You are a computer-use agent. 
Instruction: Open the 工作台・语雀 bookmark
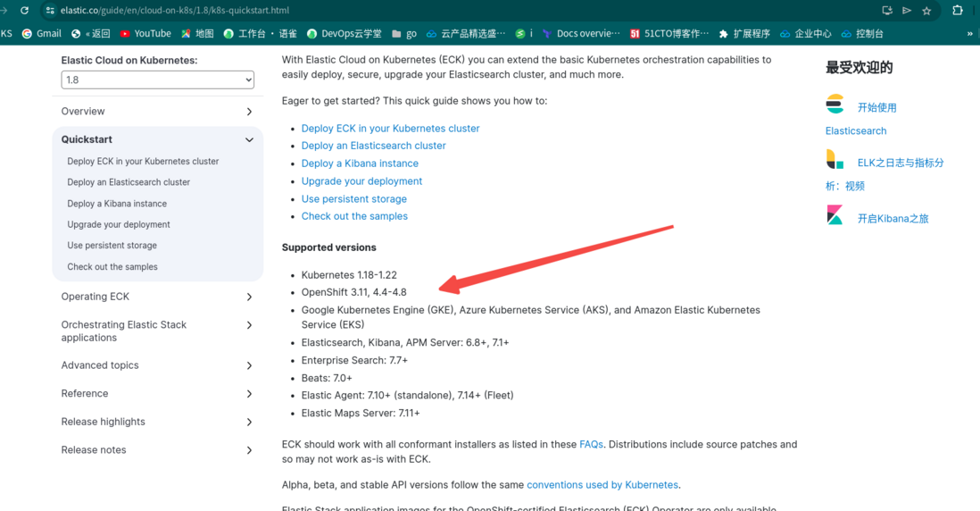260,34
